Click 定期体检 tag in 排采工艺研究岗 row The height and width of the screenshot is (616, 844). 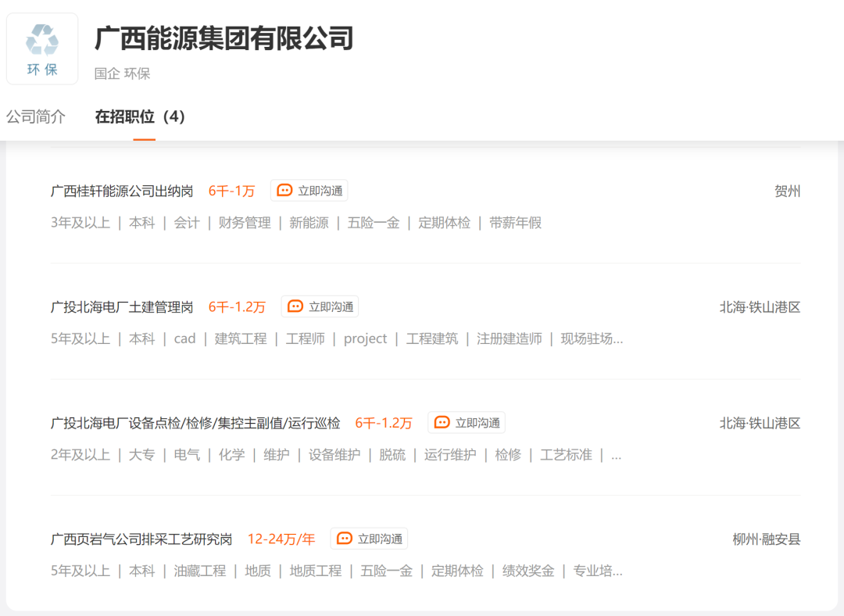tap(457, 571)
